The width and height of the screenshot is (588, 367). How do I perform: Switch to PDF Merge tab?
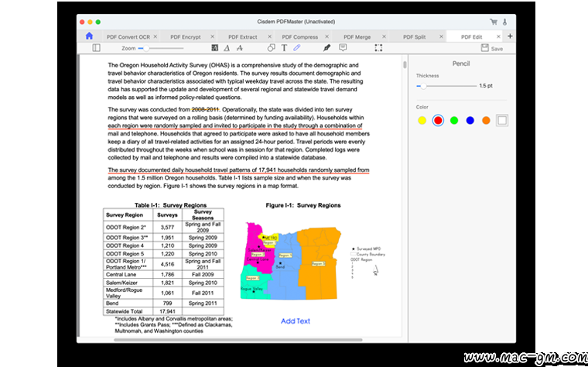click(x=357, y=36)
